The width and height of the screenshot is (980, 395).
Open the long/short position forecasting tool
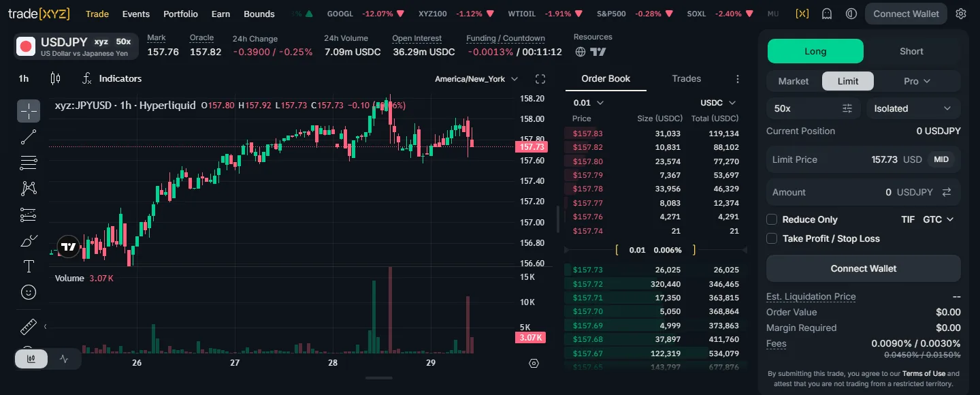[x=29, y=215]
